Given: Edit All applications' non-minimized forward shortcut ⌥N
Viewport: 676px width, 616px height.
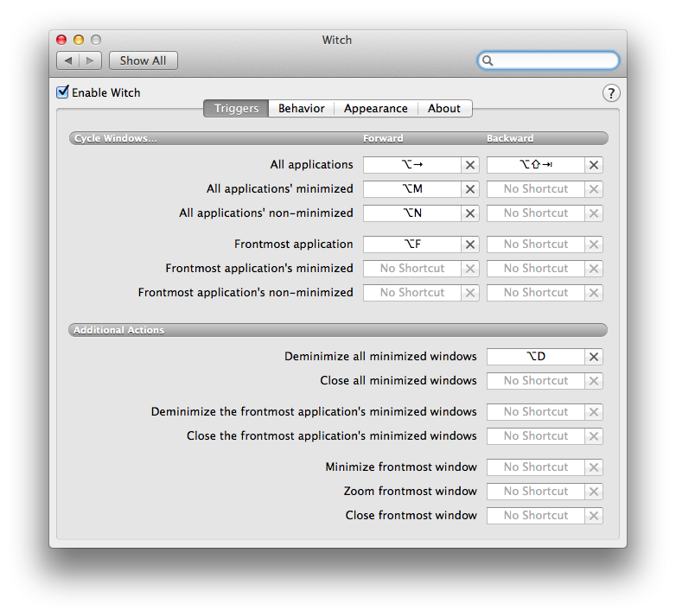Looking at the screenshot, I should pyautogui.click(x=412, y=213).
